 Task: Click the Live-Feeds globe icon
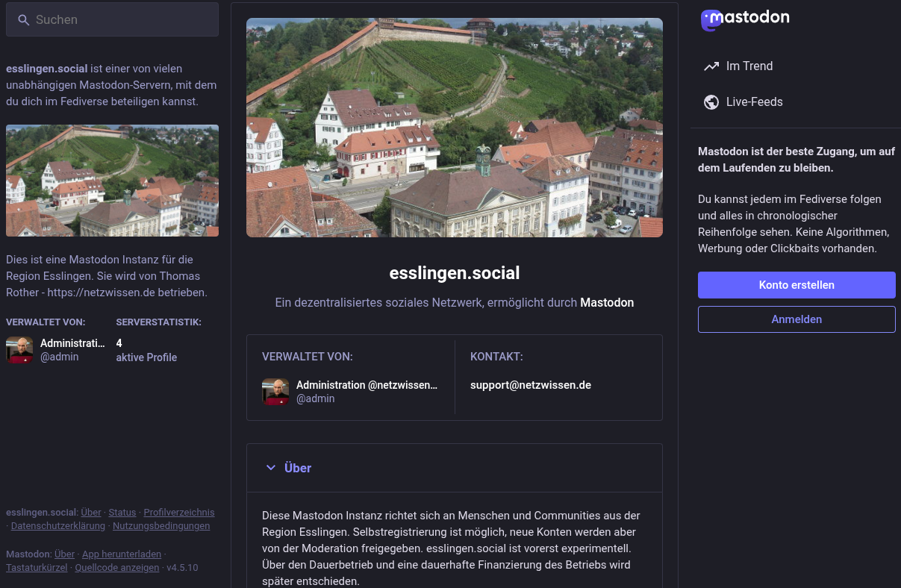click(711, 102)
